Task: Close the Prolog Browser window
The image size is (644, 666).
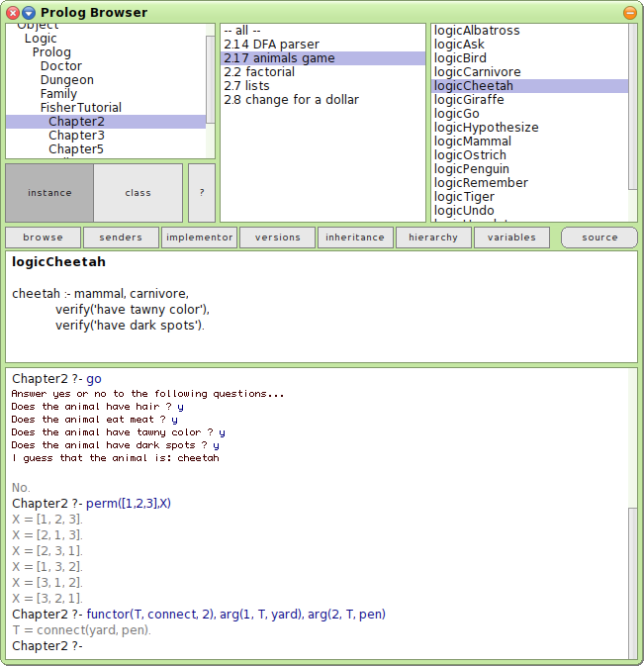Action: pos(13,13)
